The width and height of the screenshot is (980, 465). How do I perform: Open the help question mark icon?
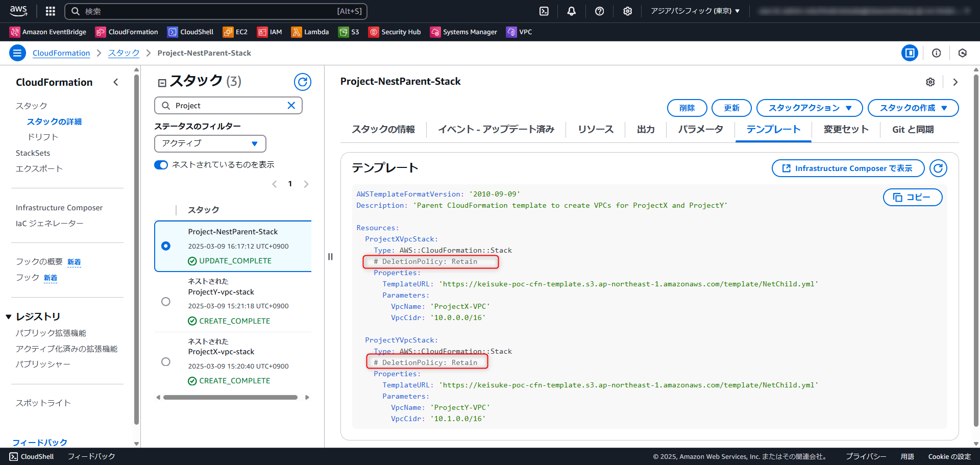[x=600, y=11]
